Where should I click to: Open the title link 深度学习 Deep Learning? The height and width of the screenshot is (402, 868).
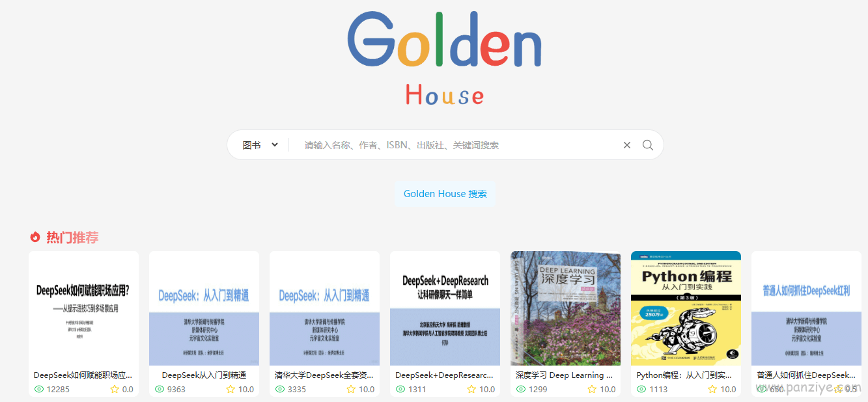pos(565,375)
